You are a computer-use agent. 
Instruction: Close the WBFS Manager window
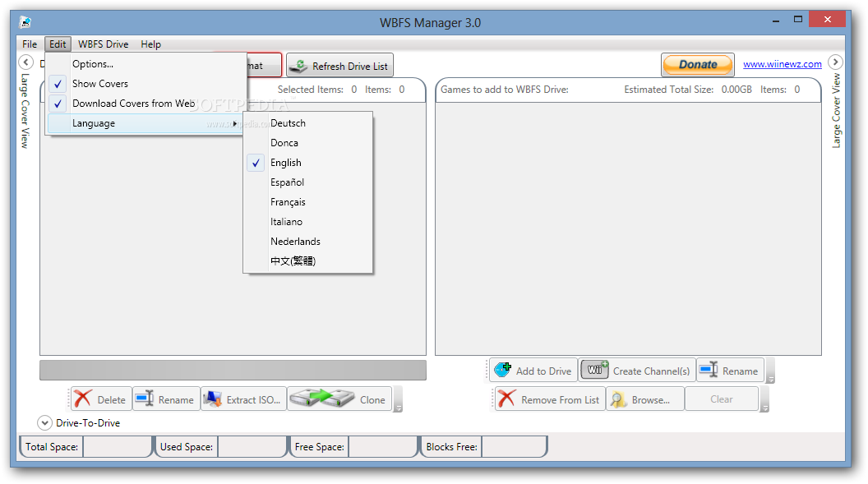[827, 20]
